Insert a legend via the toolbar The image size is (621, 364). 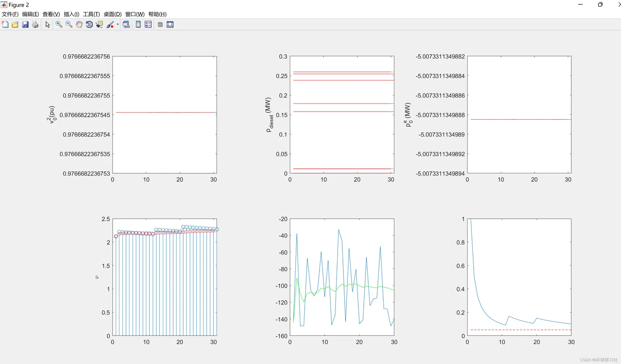point(148,25)
